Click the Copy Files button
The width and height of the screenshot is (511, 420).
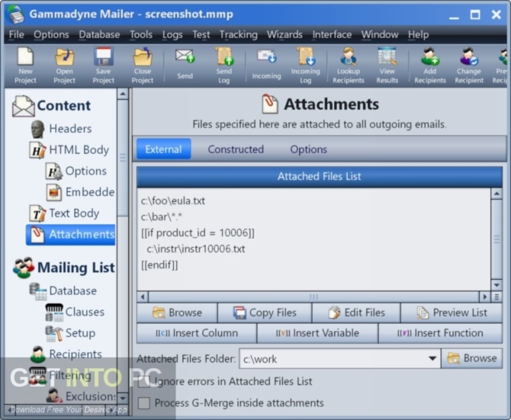(264, 312)
